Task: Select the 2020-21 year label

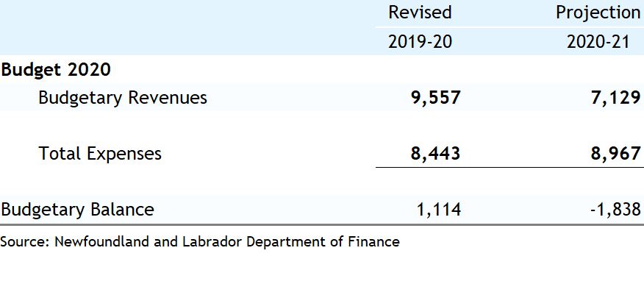Action: pyautogui.click(x=598, y=42)
